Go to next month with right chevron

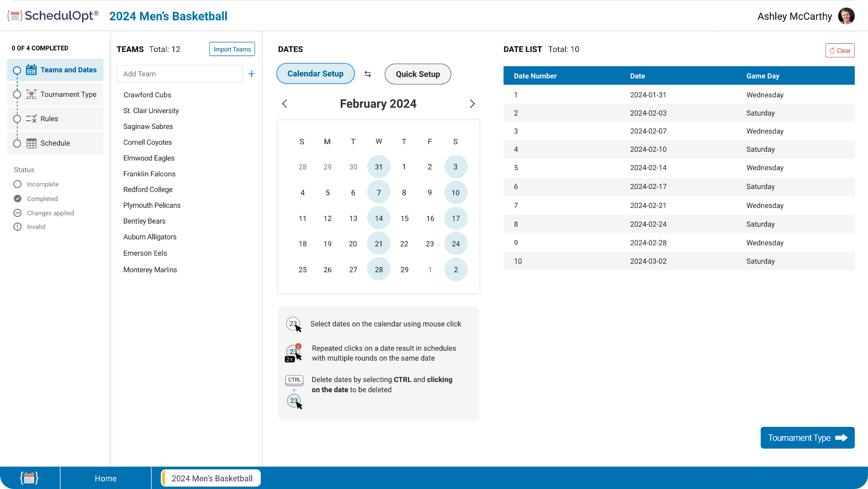[472, 104]
